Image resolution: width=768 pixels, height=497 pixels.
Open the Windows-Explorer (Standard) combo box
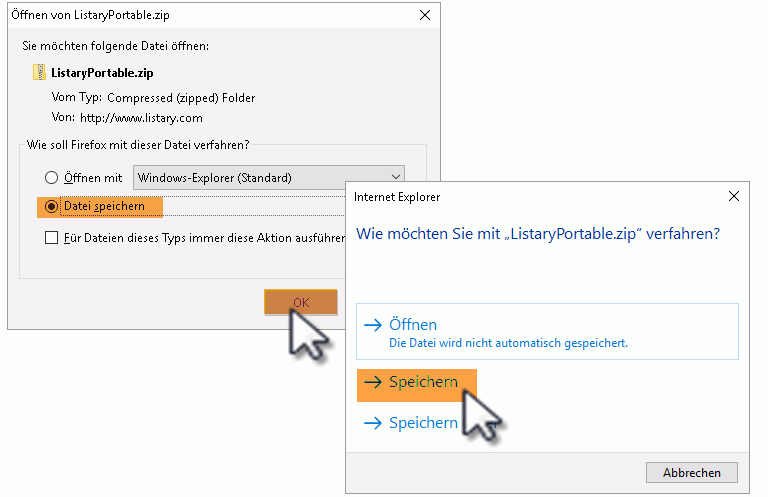(x=269, y=177)
